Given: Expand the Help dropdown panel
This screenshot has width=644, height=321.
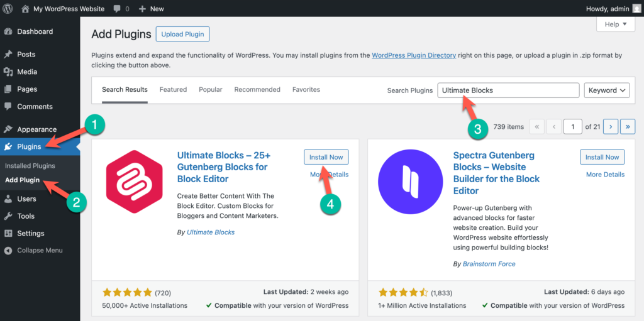Looking at the screenshot, I should click(615, 24).
